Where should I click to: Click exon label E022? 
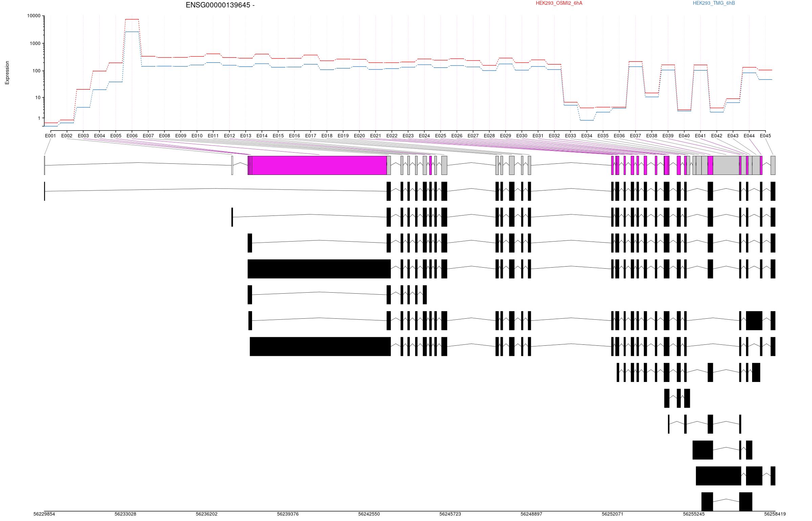coord(392,136)
